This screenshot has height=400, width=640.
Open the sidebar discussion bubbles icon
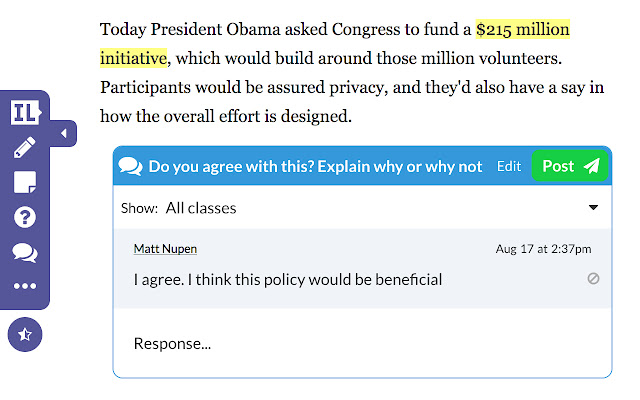click(x=24, y=253)
